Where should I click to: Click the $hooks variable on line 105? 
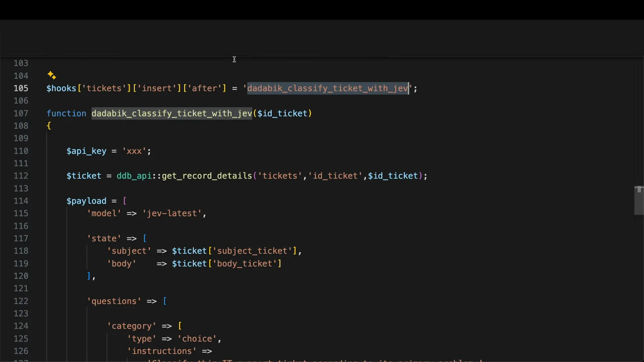click(61, 88)
